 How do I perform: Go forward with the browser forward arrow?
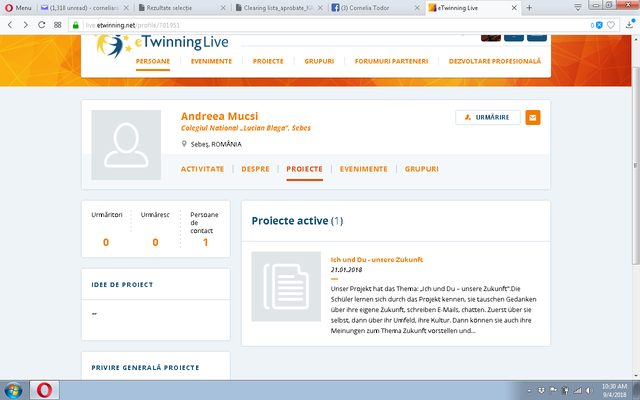click(x=25, y=25)
